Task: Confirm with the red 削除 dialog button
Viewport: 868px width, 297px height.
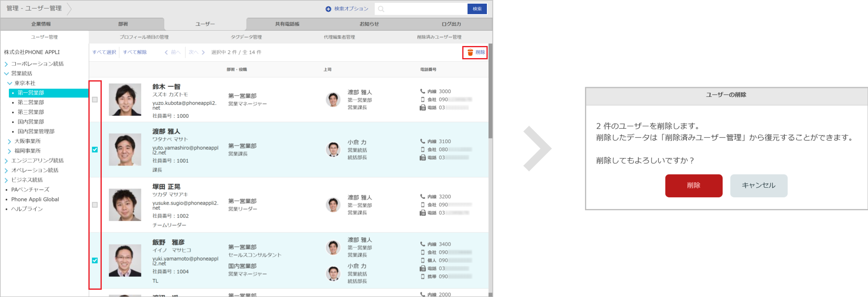Action: [x=694, y=186]
